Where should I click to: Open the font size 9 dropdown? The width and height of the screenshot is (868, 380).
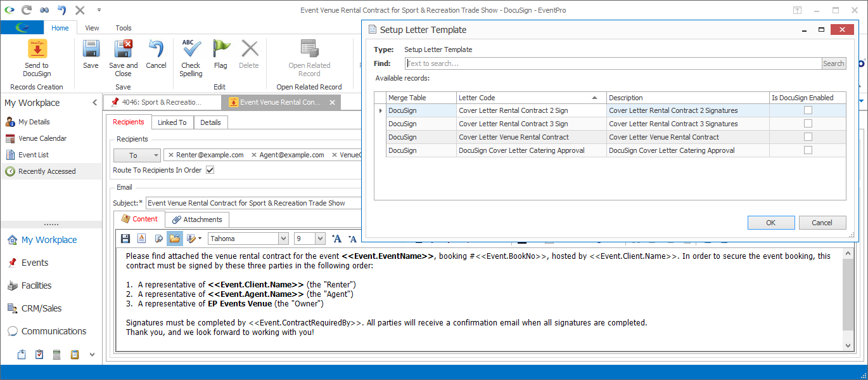coord(320,239)
